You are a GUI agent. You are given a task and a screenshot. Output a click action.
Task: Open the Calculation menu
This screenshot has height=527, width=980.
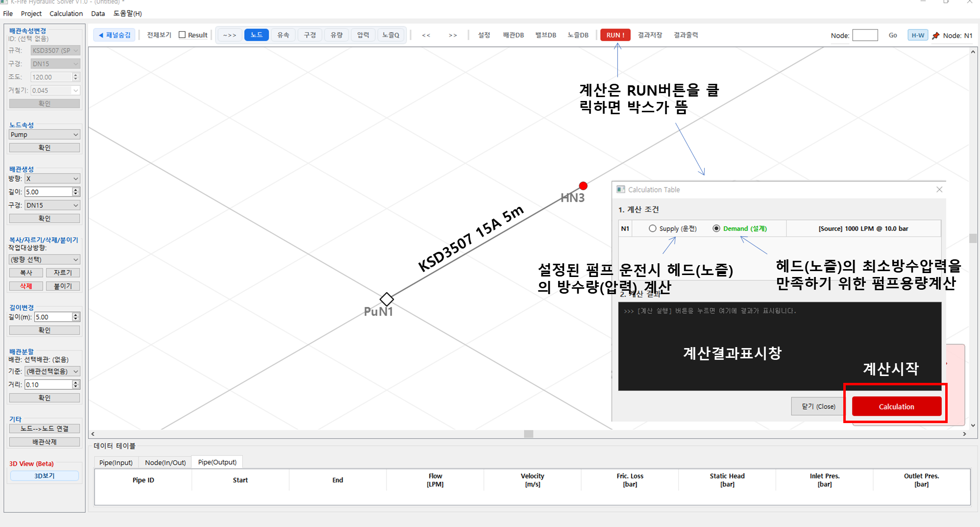[66, 14]
